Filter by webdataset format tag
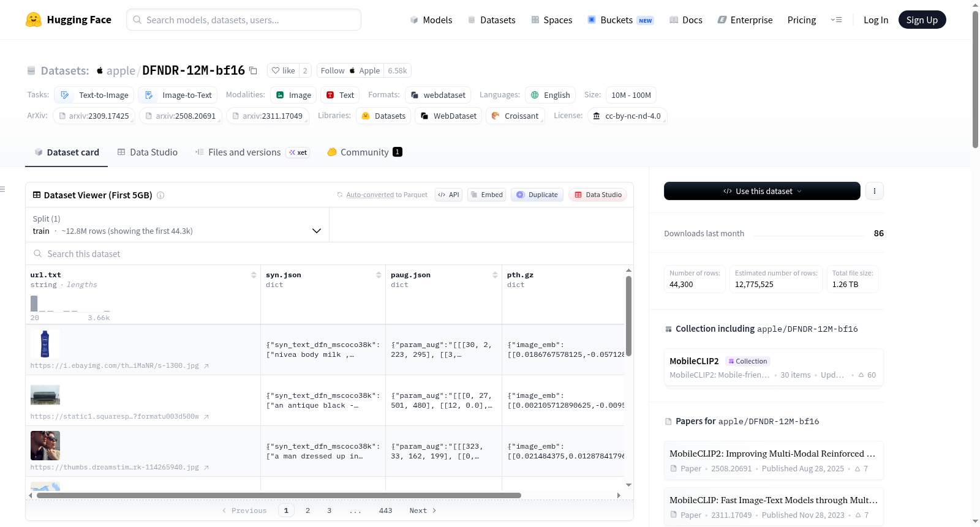Image resolution: width=980 pixels, height=527 pixels. tap(438, 95)
